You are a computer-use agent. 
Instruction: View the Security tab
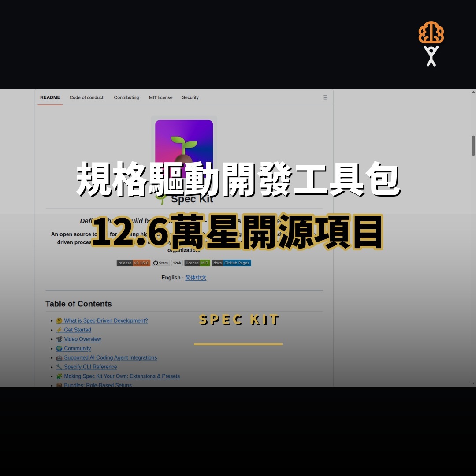(x=190, y=97)
